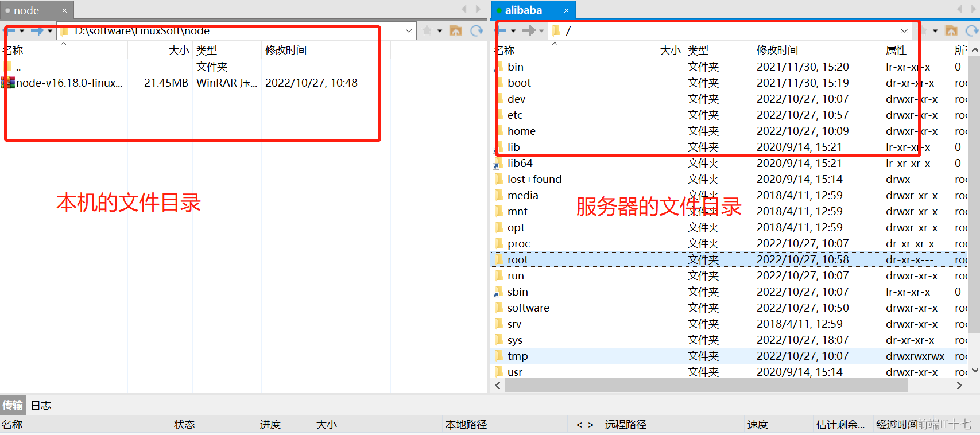This screenshot has width=980, height=435.
Task: Select the lost+found folder row
Action: [729, 179]
